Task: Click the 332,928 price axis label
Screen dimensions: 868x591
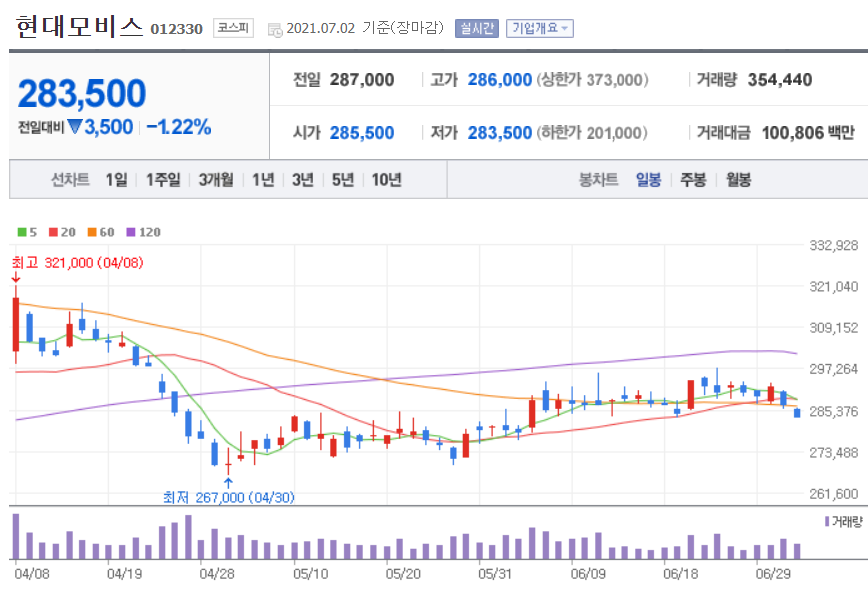Action: tap(834, 245)
